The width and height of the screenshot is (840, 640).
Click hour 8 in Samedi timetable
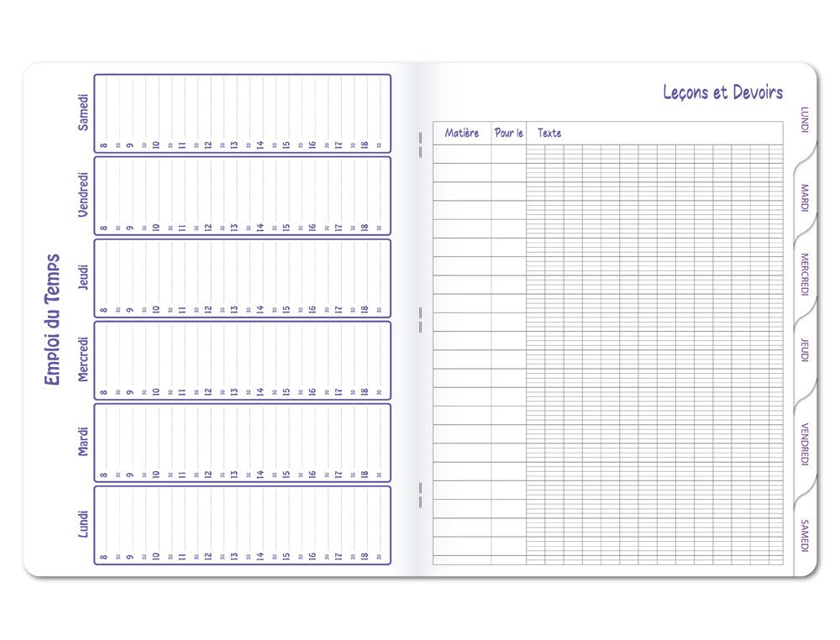click(104, 145)
